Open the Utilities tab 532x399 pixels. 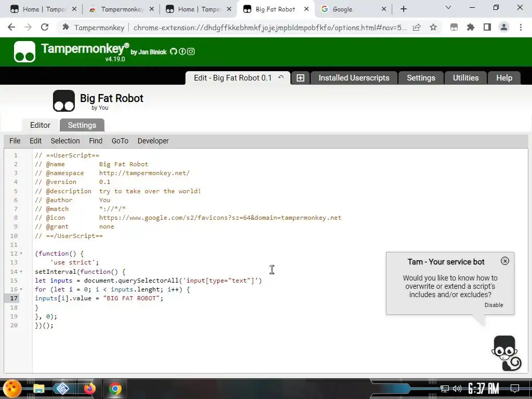[466, 78]
